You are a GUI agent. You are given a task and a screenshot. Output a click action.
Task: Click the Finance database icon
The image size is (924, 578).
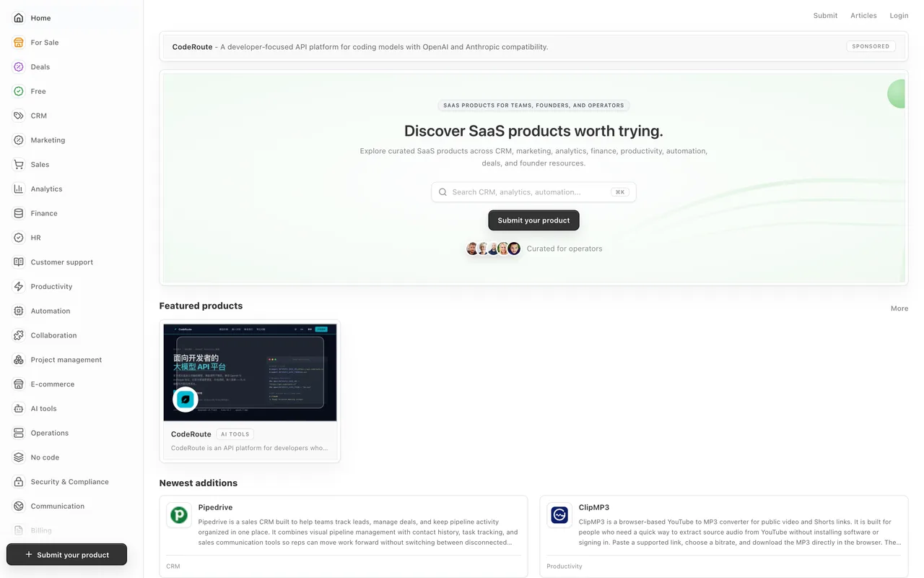coord(19,213)
